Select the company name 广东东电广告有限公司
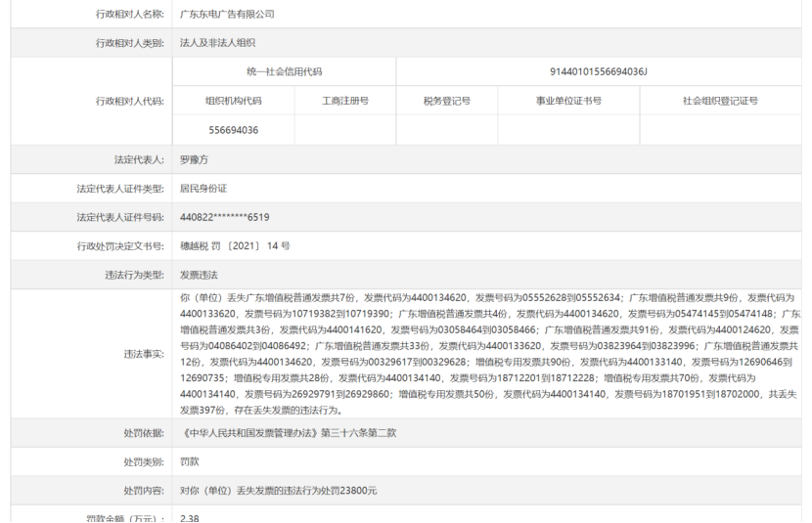This screenshot has width=812, height=523. [227, 14]
